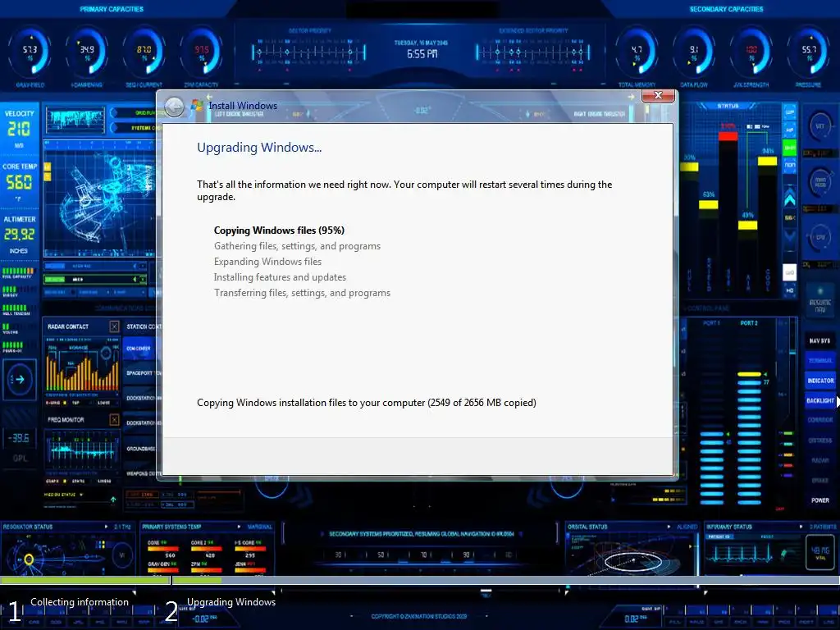Click the round back arrow in Install Windows
Screen dimensions: 840x630
(174, 107)
